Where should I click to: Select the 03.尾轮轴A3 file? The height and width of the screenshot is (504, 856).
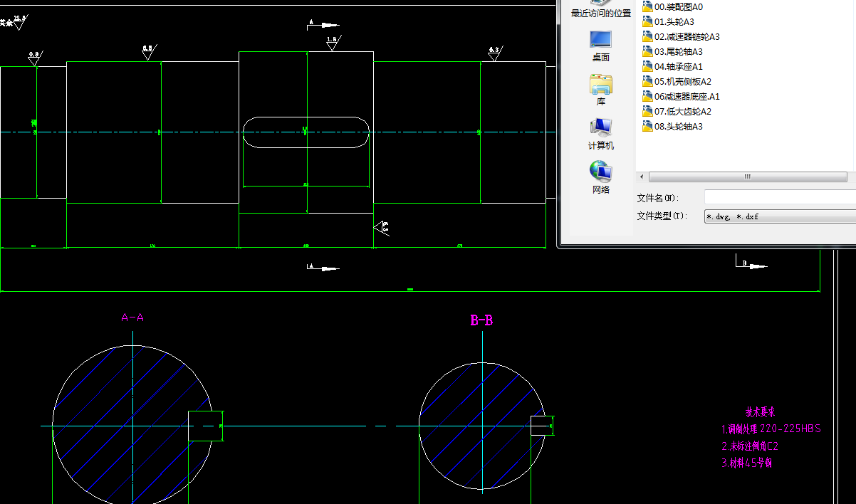click(x=672, y=51)
